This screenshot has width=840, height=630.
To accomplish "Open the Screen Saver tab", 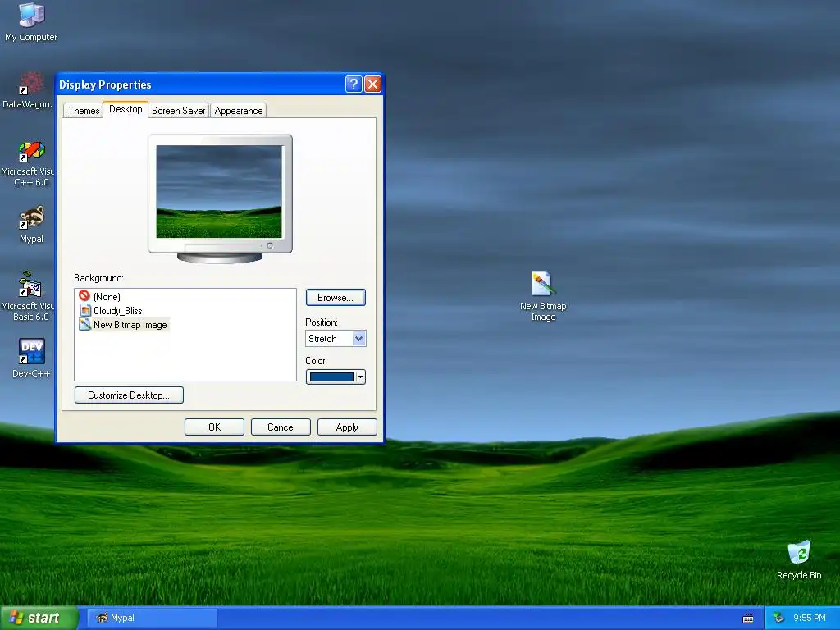I will tap(178, 111).
